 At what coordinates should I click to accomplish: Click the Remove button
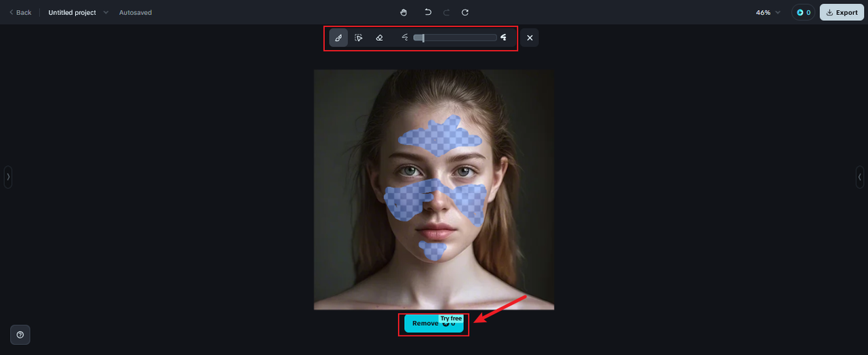(434, 323)
